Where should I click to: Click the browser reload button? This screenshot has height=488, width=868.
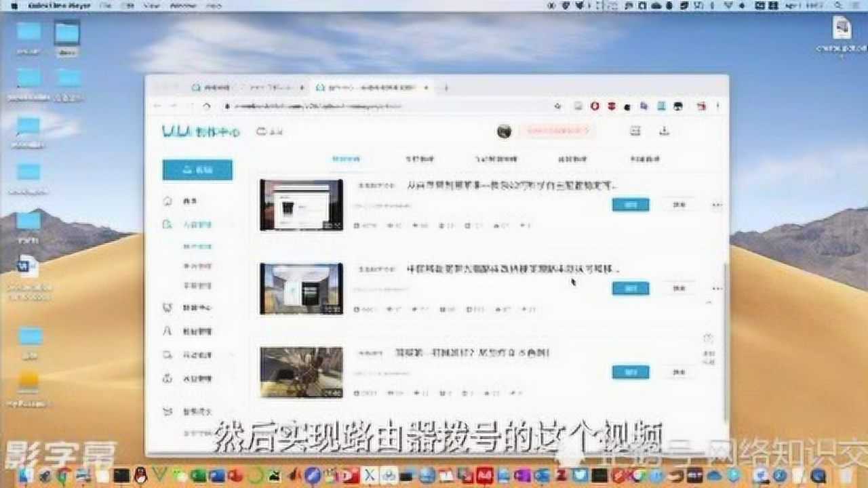pos(207,106)
